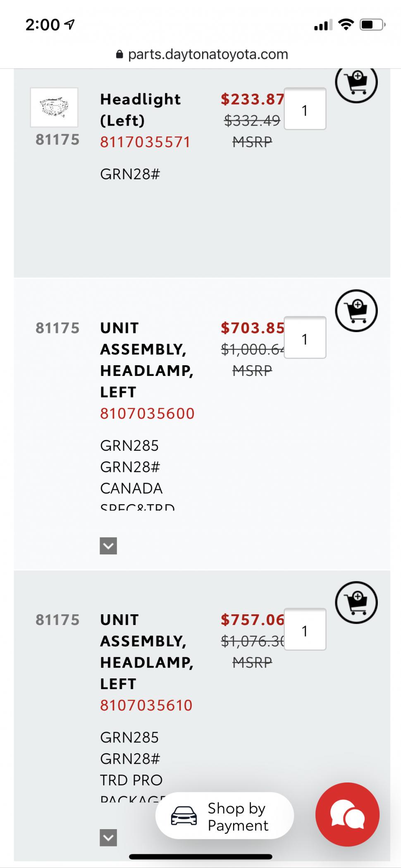Tap the Wi-Fi status icon
This screenshot has width=401, height=868.
[346, 25]
